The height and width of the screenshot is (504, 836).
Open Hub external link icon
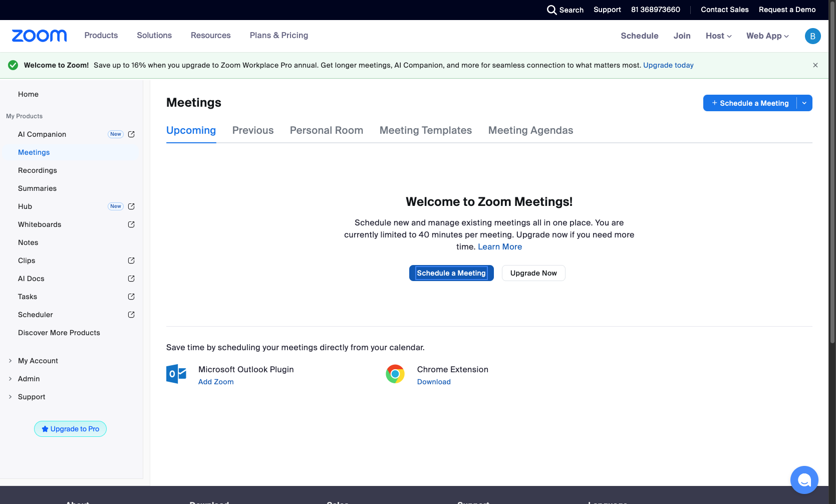tap(131, 206)
